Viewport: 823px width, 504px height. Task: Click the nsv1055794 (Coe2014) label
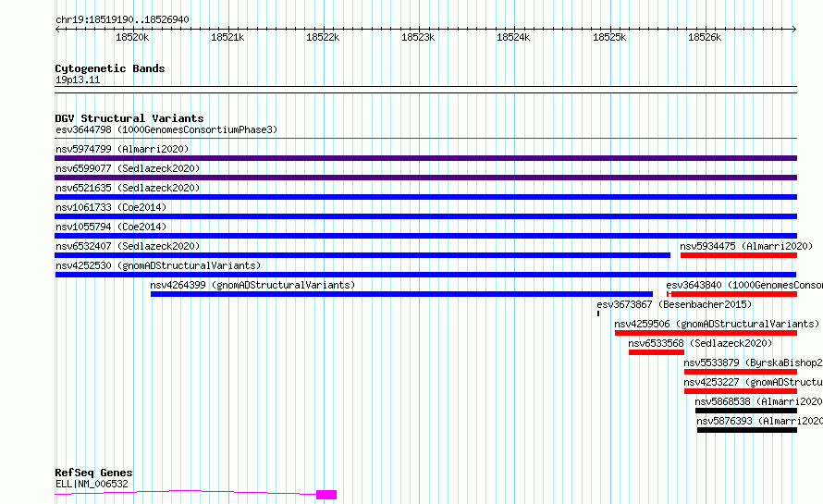pos(111,227)
